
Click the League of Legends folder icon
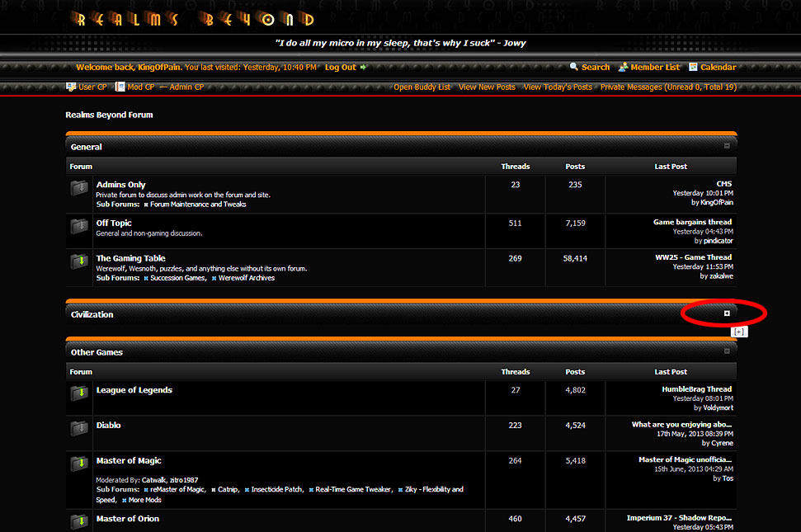[79, 393]
